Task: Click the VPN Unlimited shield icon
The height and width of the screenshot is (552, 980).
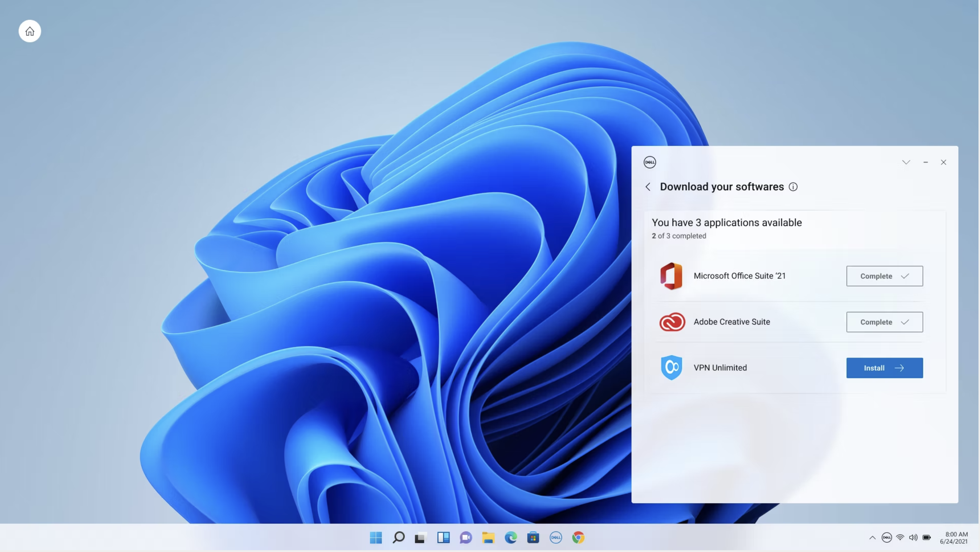Action: [671, 368]
